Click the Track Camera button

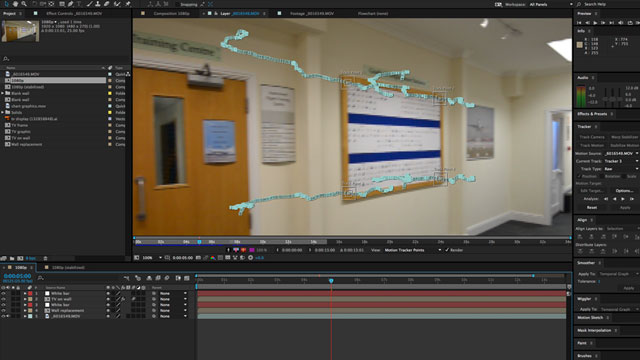[592, 137]
